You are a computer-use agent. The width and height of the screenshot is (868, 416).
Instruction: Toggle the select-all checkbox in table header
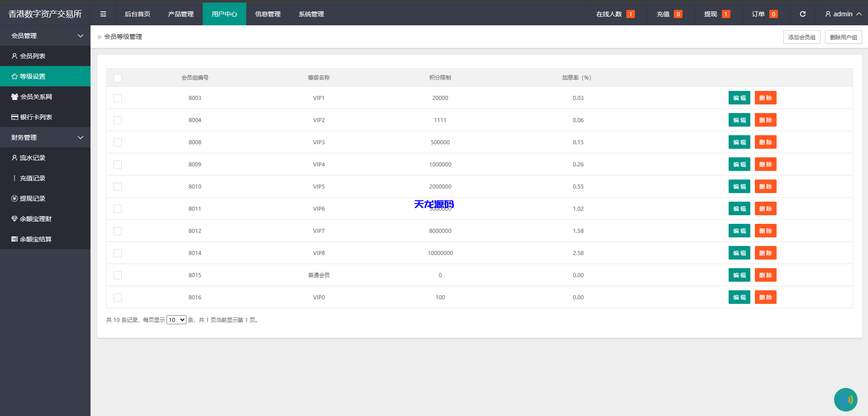pos(118,78)
